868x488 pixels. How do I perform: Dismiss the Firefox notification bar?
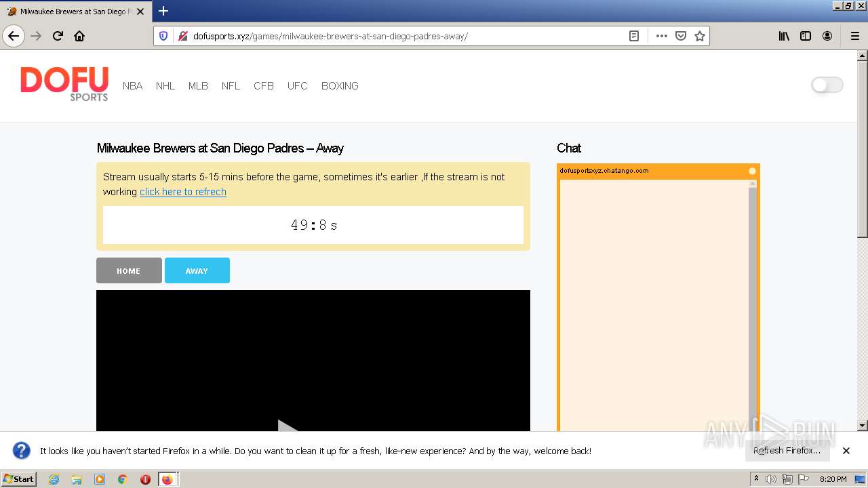click(846, 451)
